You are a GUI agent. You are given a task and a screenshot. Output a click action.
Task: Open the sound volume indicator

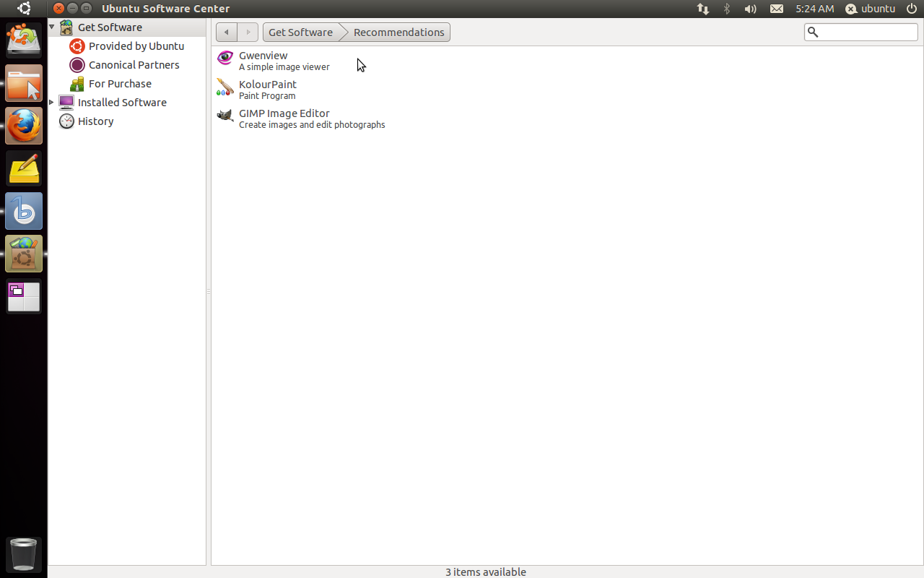(x=751, y=9)
